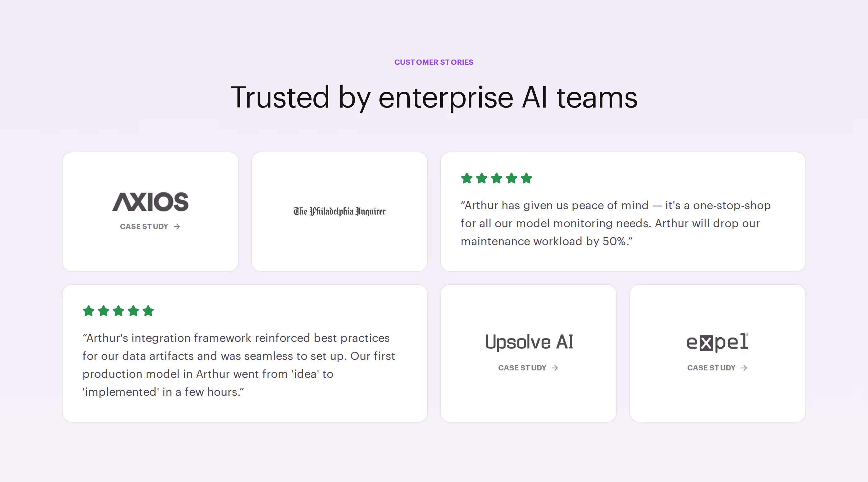Click The Philadelphia Inquirer logo
Screen dimensions: 868x482
click(x=339, y=211)
